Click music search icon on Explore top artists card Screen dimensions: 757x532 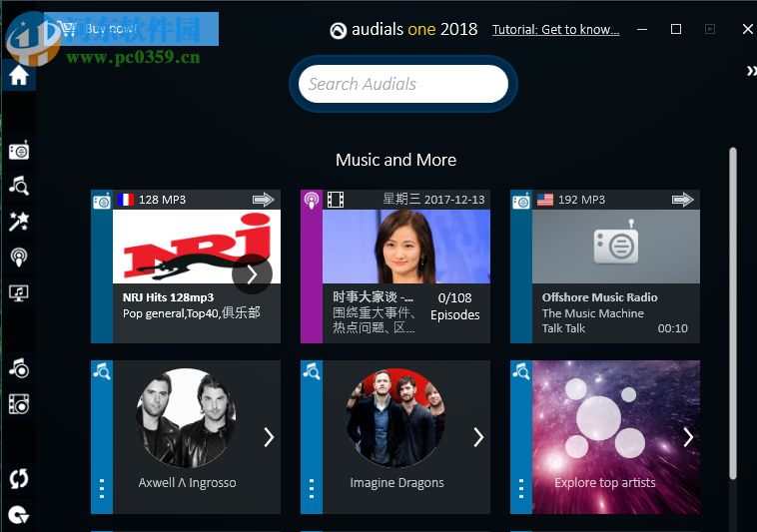coord(521,371)
